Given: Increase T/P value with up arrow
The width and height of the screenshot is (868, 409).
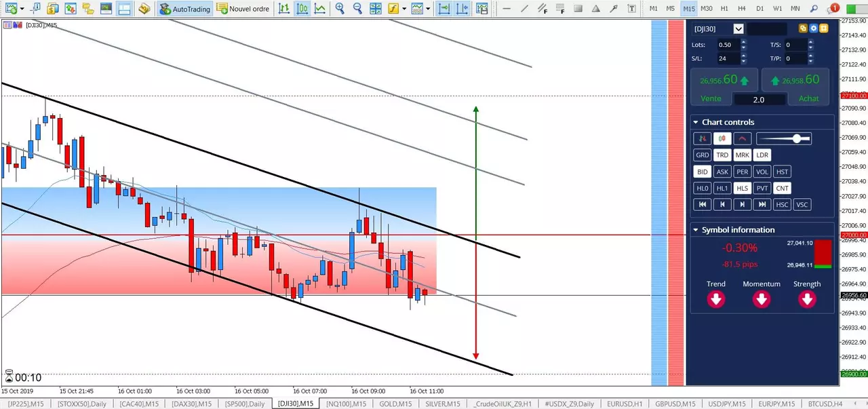Looking at the screenshot, I should click(811, 56).
